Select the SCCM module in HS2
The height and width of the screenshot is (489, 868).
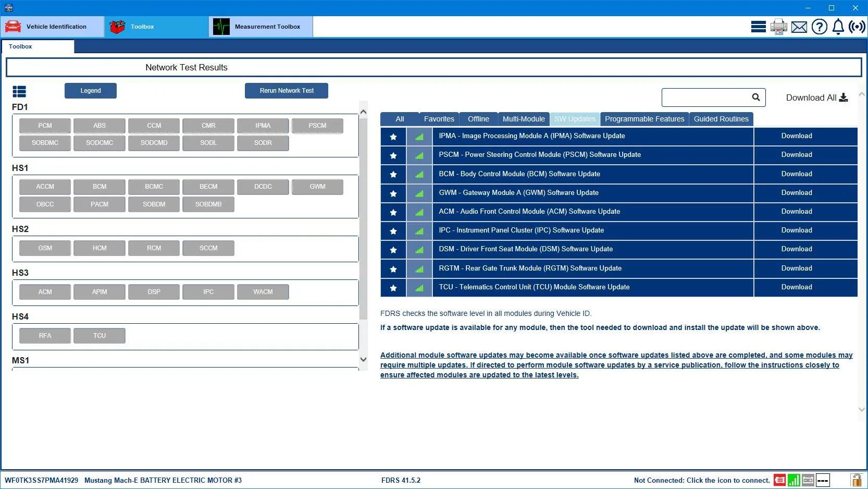pos(208,248)
